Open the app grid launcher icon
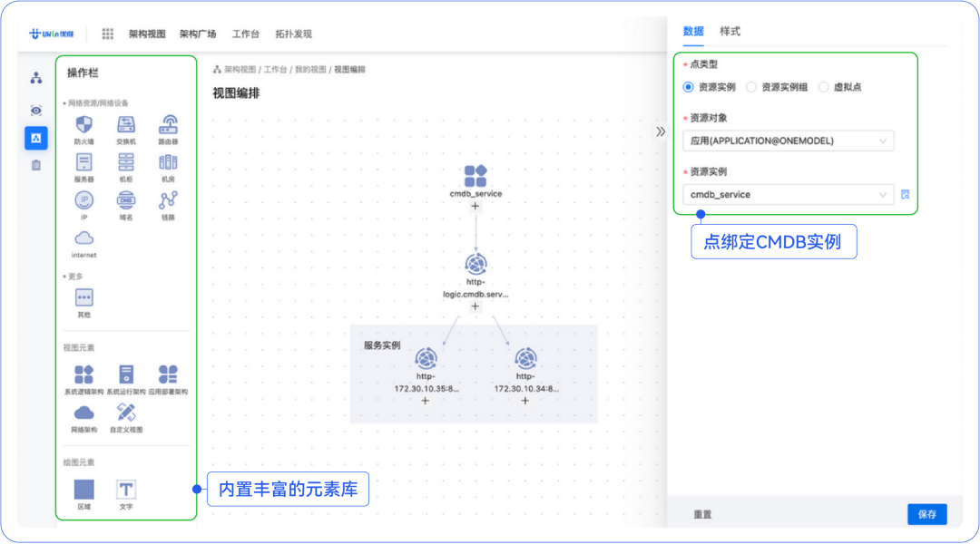 107,34
